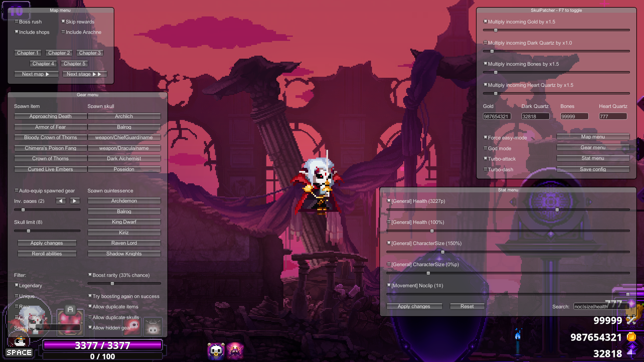Toggle Legendary filter checkbox

[16, 285]
